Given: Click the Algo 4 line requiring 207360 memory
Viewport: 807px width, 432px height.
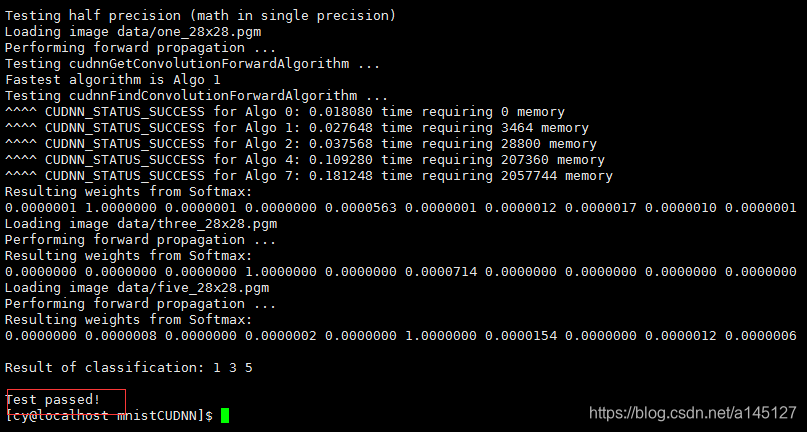Looking at the screenshot, I should tap(305, 160).
